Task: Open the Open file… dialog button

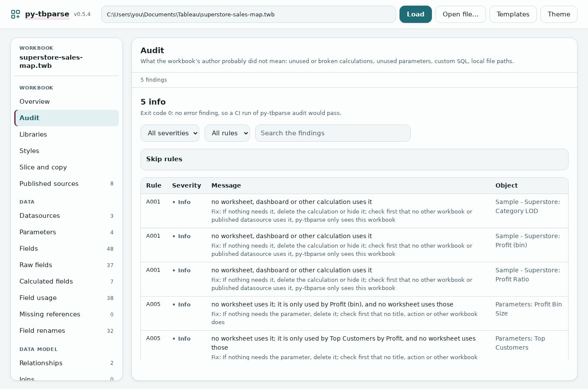Action: [x=460, y=14]
